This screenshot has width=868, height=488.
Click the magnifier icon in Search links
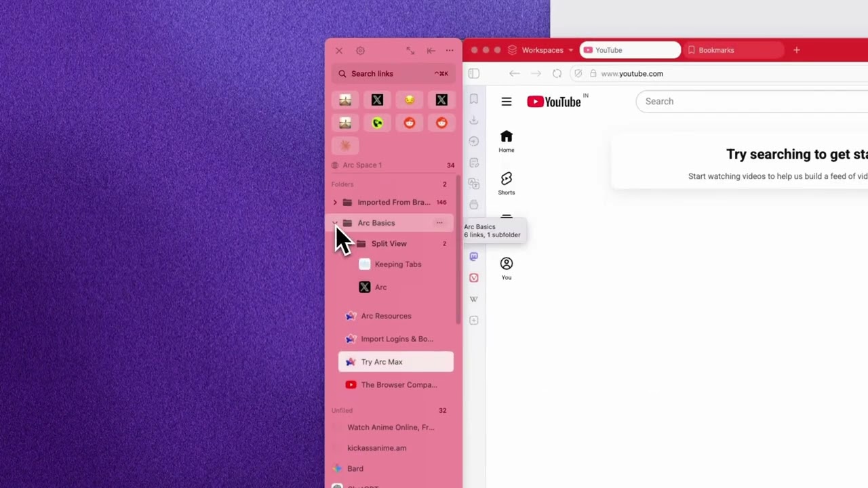coord(342,74)
